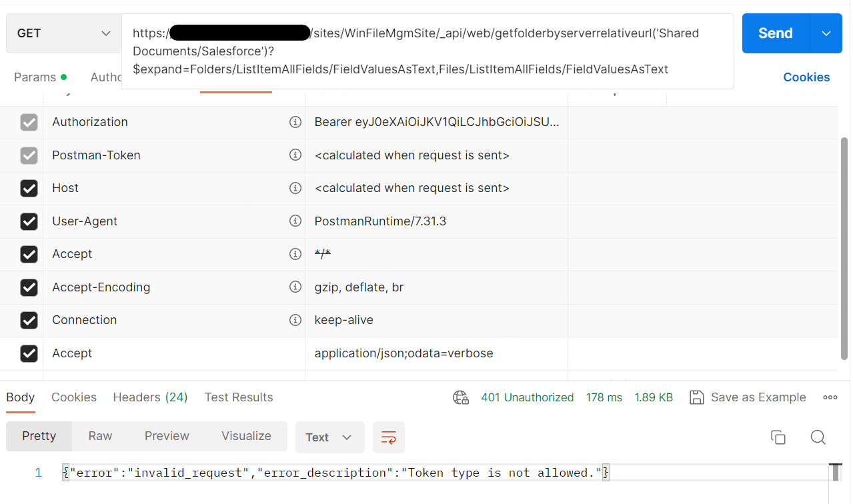
Task: Click the Authorization header name cell
Action: [174, 122]
